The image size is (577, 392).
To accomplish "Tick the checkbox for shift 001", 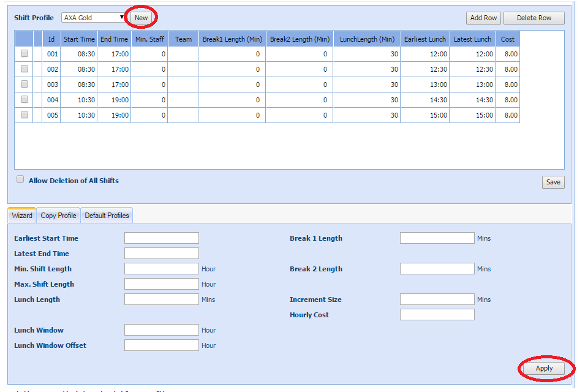I will click(25, 54).
